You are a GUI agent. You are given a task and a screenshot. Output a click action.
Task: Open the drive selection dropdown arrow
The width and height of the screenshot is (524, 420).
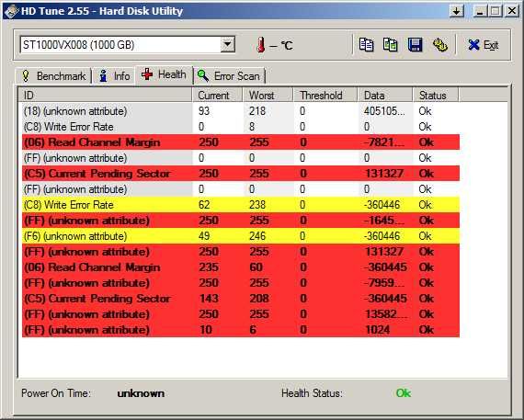[227, 44]
